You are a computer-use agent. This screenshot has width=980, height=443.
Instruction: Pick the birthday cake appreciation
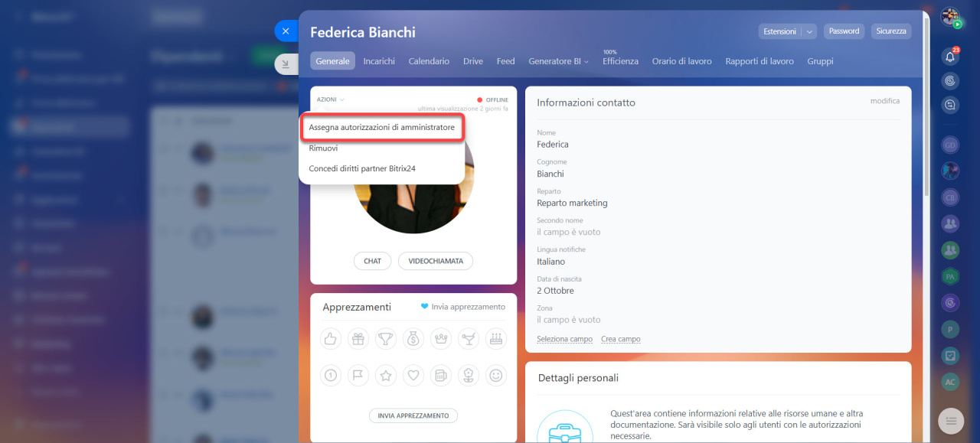[496, 338]
